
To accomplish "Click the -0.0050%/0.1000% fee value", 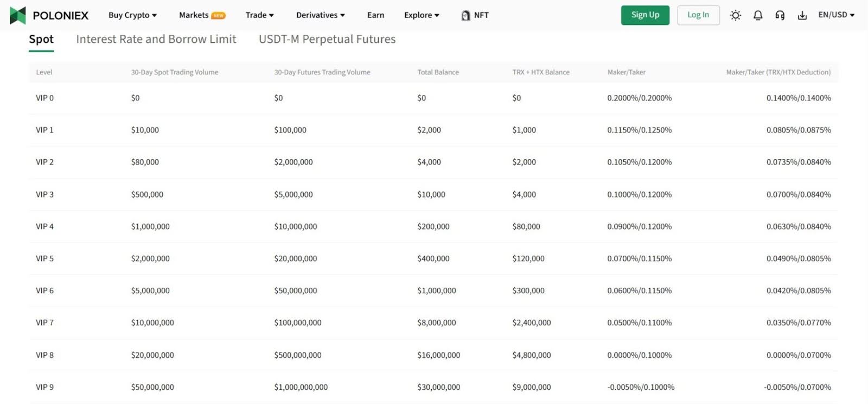I will [641, 387].
